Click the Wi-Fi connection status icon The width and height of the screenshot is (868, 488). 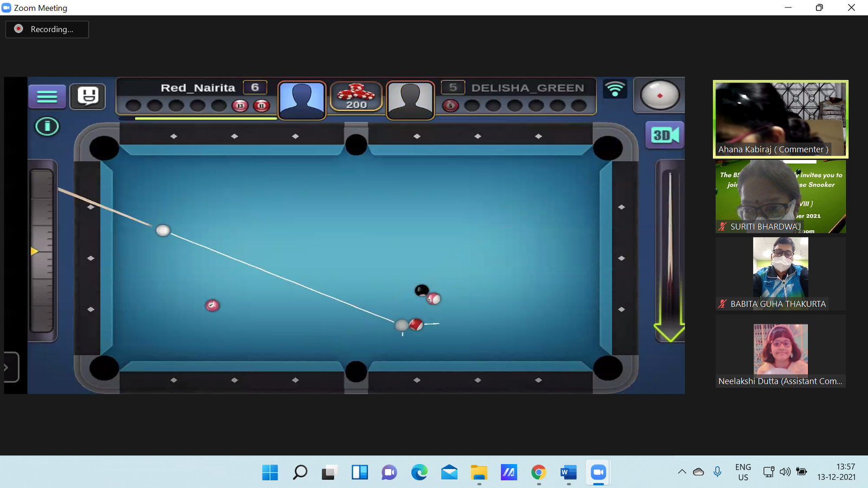pyautogui.click(x=615, y=89)
